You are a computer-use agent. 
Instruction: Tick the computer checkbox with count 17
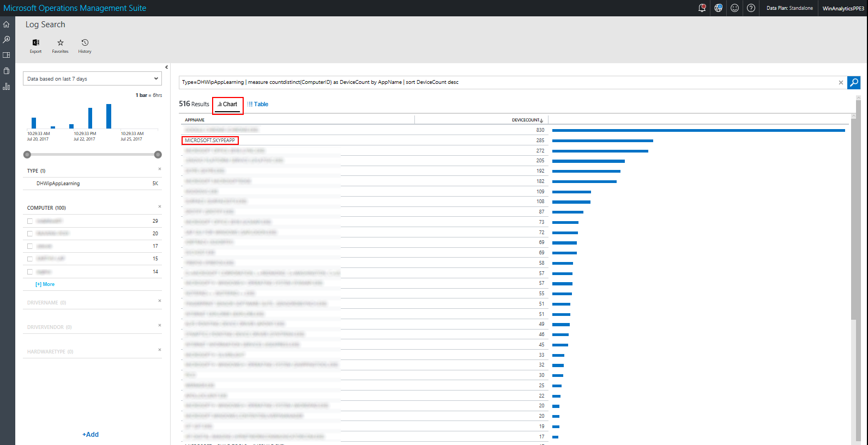pos(30,246)
